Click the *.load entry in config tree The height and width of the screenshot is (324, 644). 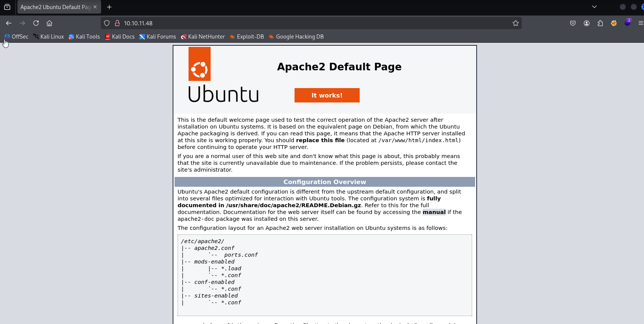pyautogui.click(x=231, y=268)
